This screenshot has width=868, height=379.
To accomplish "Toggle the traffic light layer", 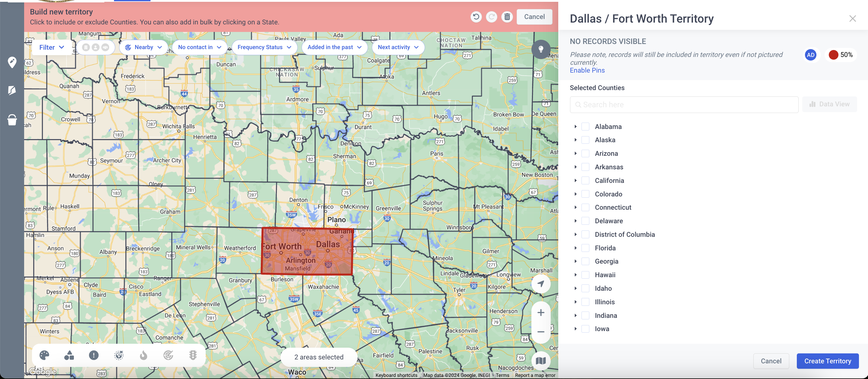I will (x=193, y=356).
